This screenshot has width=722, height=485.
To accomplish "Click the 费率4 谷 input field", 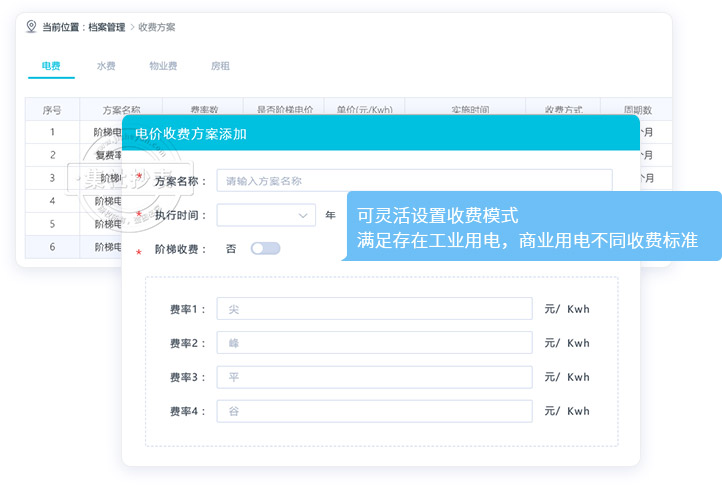I will (375, 411).
